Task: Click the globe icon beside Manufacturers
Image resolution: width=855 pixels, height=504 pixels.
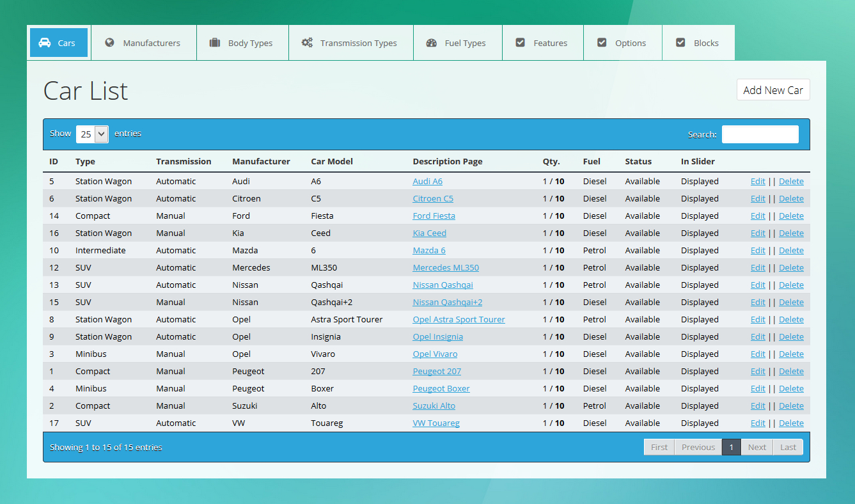Action: (x=110, y=43)
